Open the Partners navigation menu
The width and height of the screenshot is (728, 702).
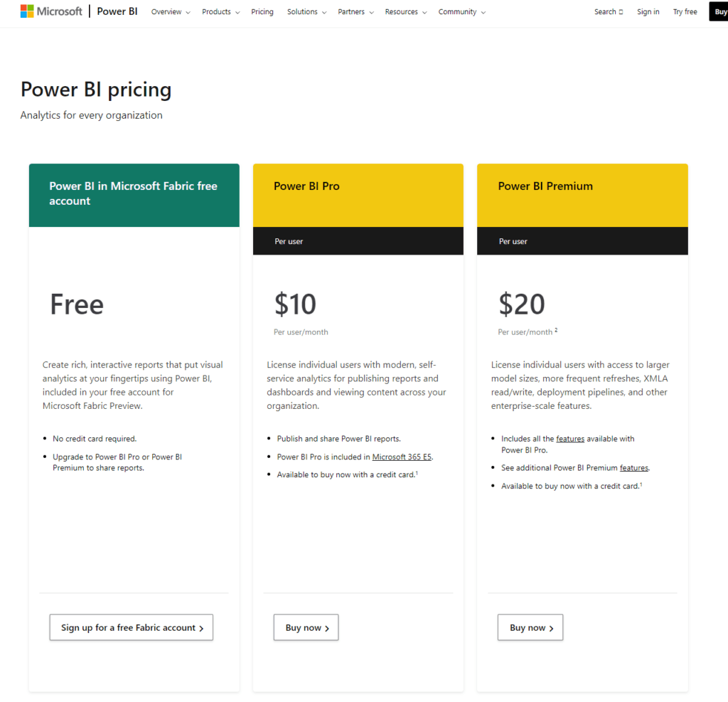(x=355, y=12)
